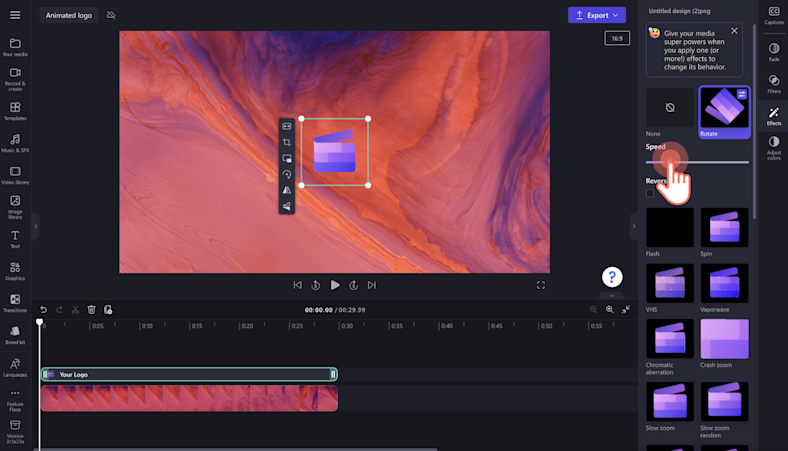
Task: Select the Your Logo timeline clip
Action: pos(189,374)
